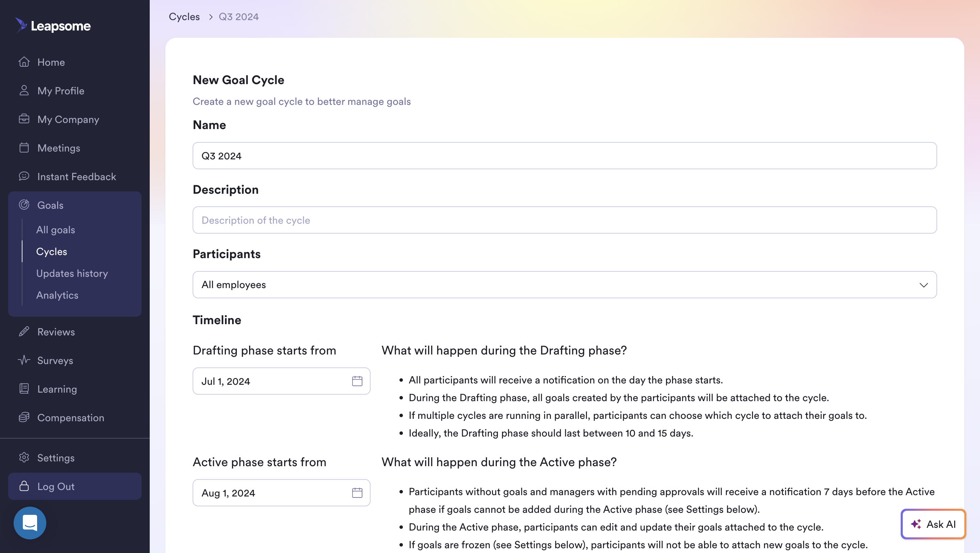Click 'Drafting phase starts from' label
The width and height of the screenshot is (980, 553).
pos(264,350)
